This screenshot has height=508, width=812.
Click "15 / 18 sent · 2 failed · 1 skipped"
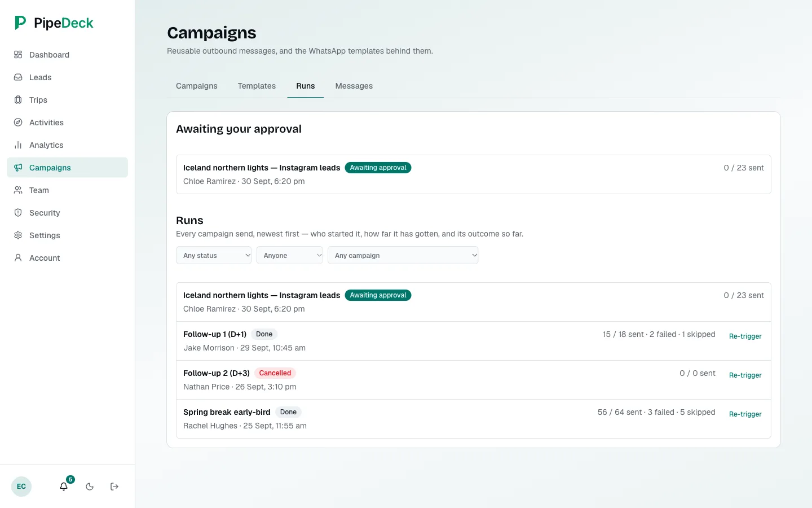click(x=659, y=334)
